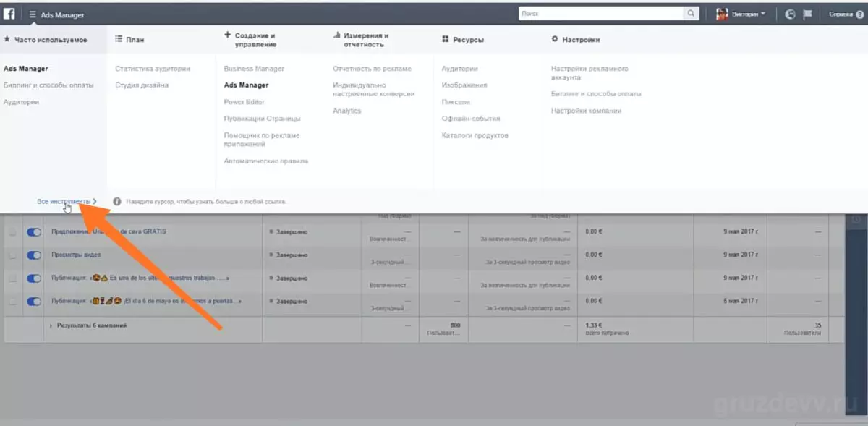Open Отчетность по рекламе

[x=372, y=69]
